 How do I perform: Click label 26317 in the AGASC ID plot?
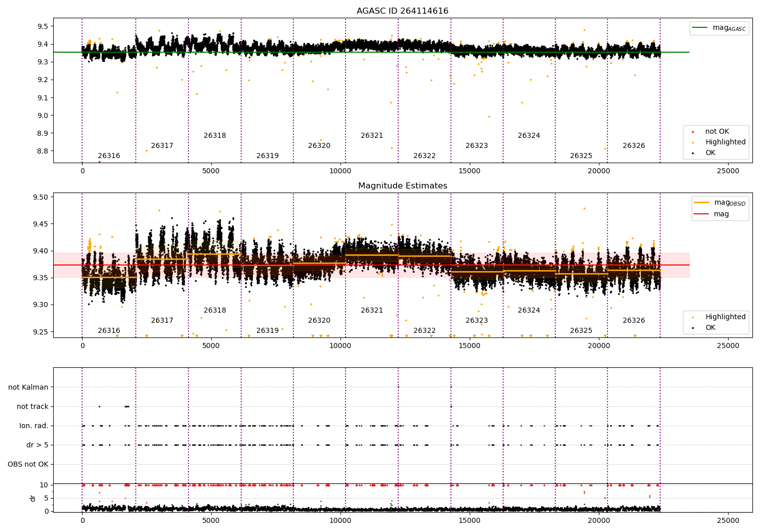pos(162,146)
